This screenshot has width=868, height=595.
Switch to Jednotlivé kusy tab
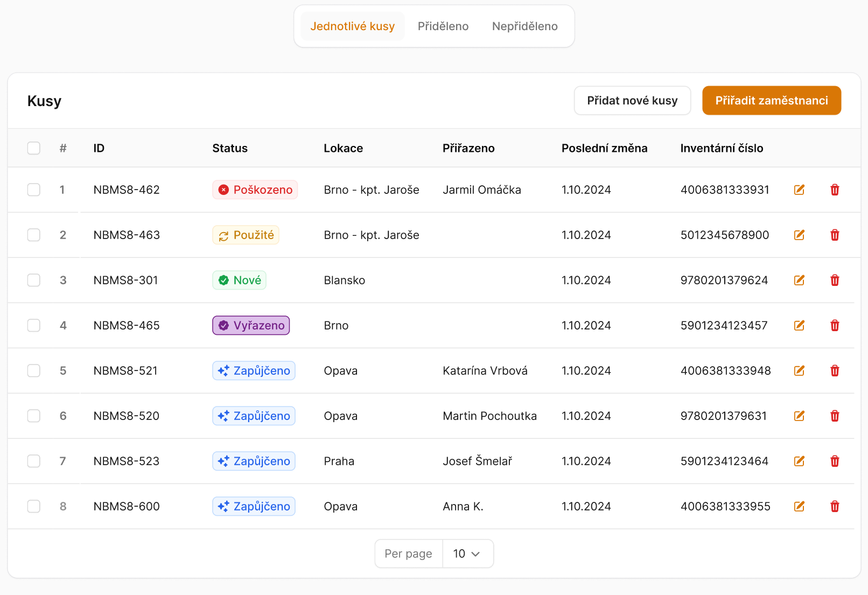click(353, 26)
